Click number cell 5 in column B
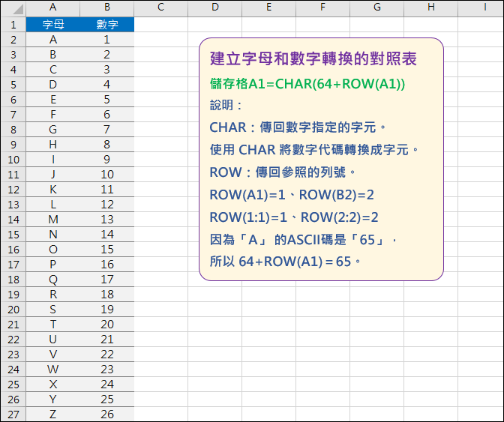Screen dimensions: 504x422 point(107,100)
